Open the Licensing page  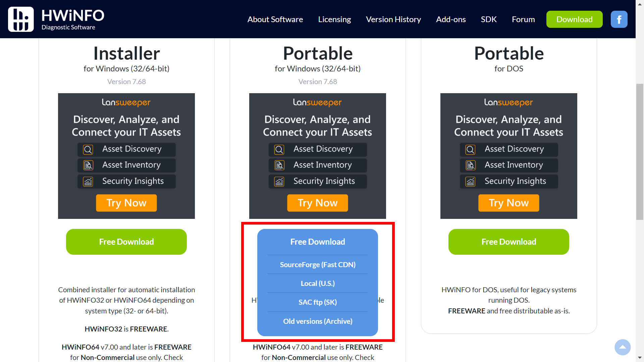click(x=334, y=19)
